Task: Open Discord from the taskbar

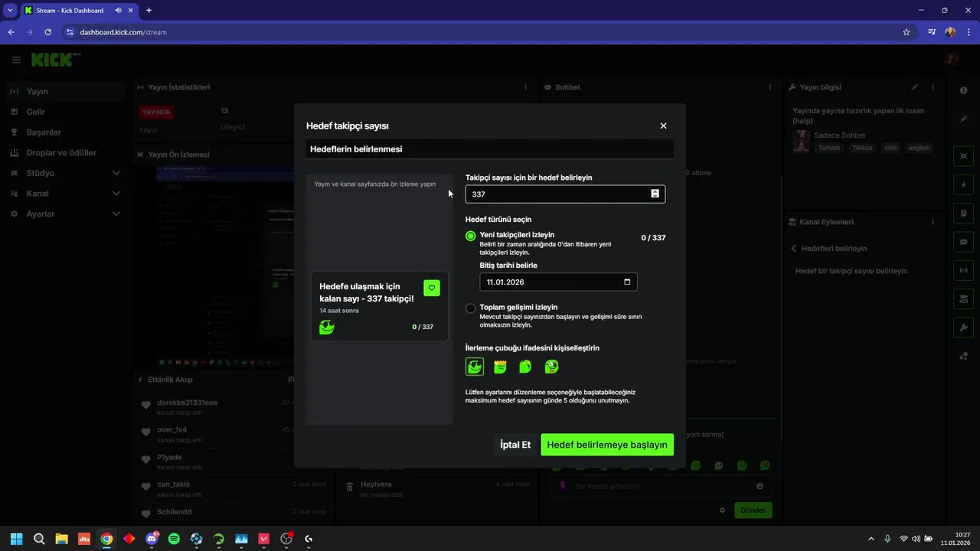Action: 152,539
